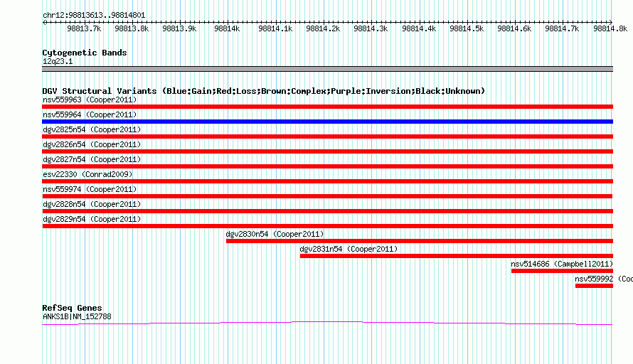633x364 pixels.
Task: Select the dgv2828n54 (Cooper2011) label
Action: click(x=92, y=204)
